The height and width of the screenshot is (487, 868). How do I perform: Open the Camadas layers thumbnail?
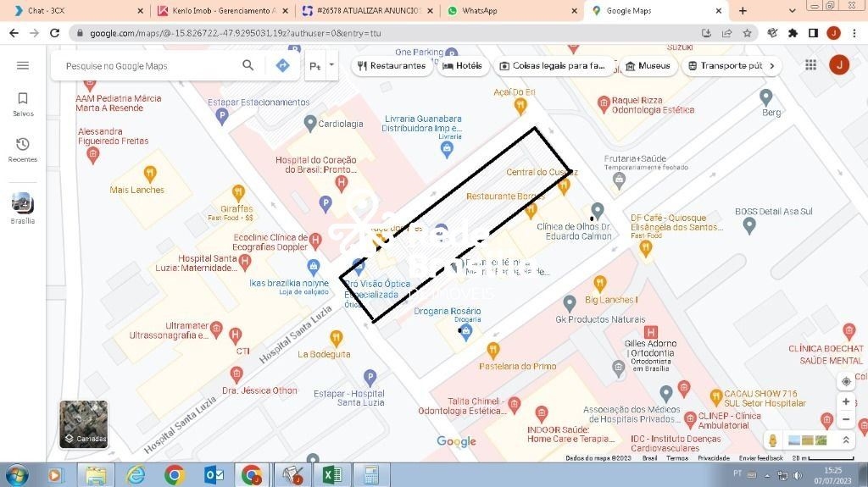(x=84, y=424)
